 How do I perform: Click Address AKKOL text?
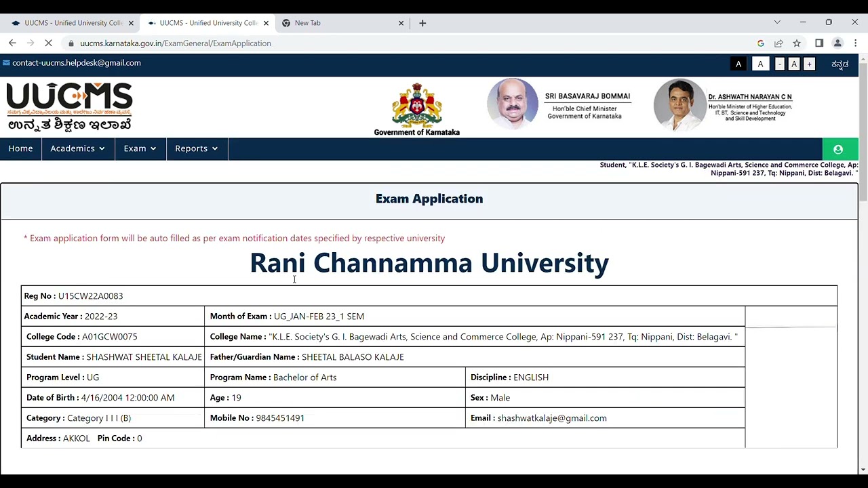point(58,439)
